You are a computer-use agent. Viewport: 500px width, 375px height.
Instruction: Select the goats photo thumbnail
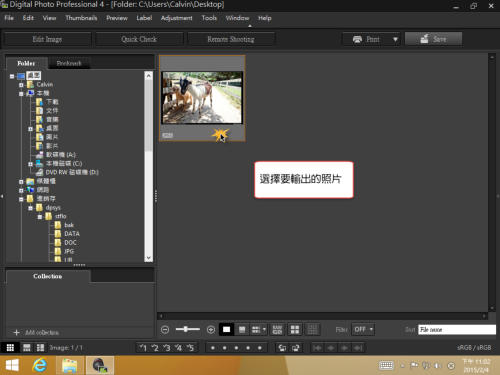pyautogui.click(x=202, y=98)
